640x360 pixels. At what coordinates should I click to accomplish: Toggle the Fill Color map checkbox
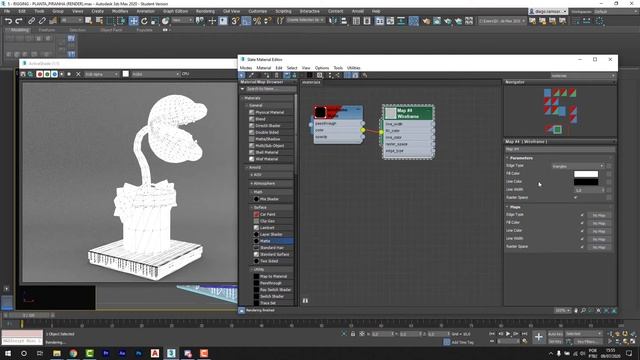582,223
